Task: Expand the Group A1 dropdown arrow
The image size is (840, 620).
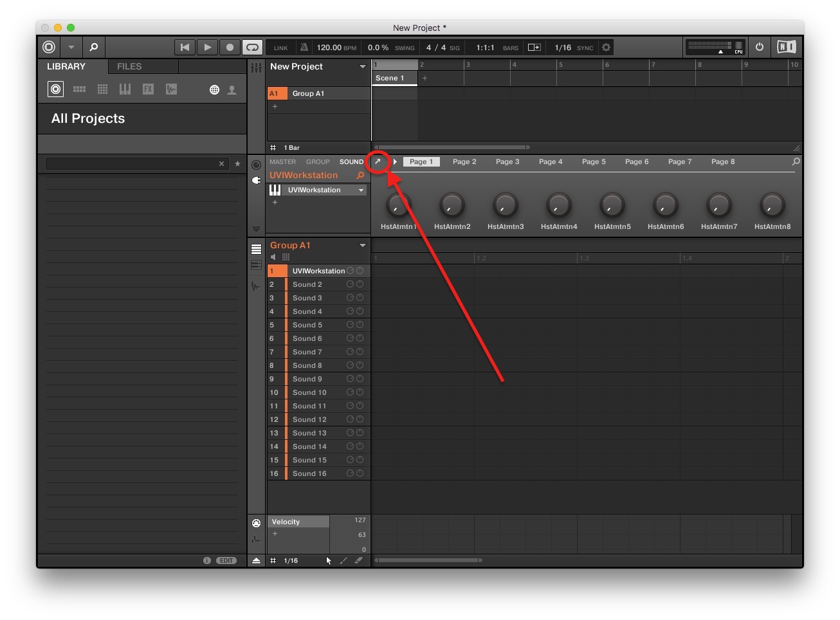Action: pos(363,245)
